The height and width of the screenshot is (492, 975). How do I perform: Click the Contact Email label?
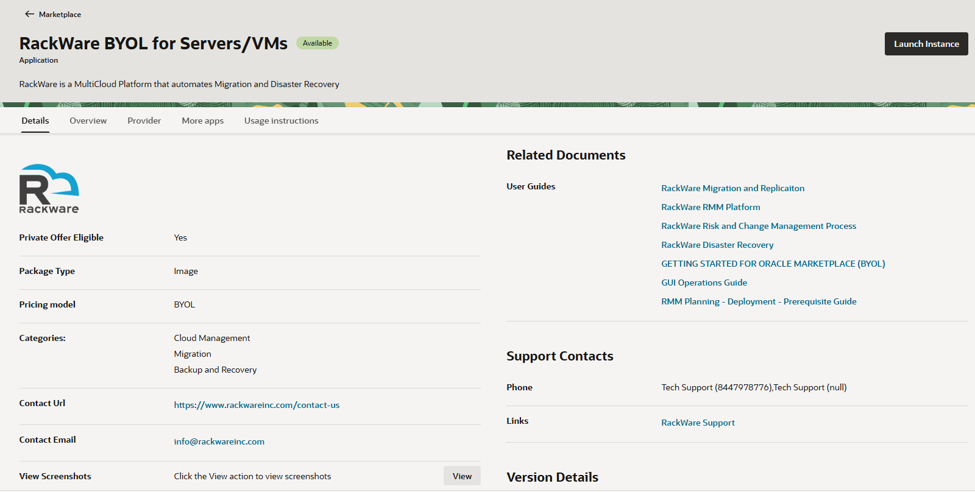(47, 440)
